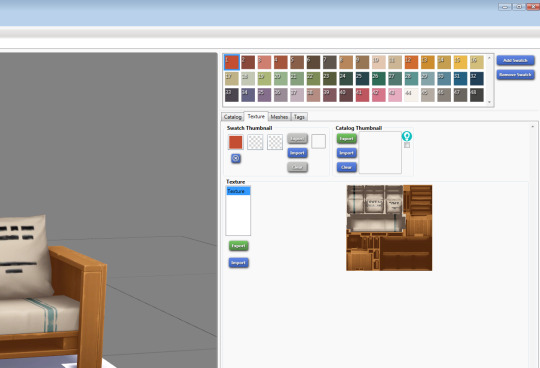Open the Tags tab
Image resolution: width=540 pixels, height=368 pixels.
pyautogui.click(x=299, y=117)
